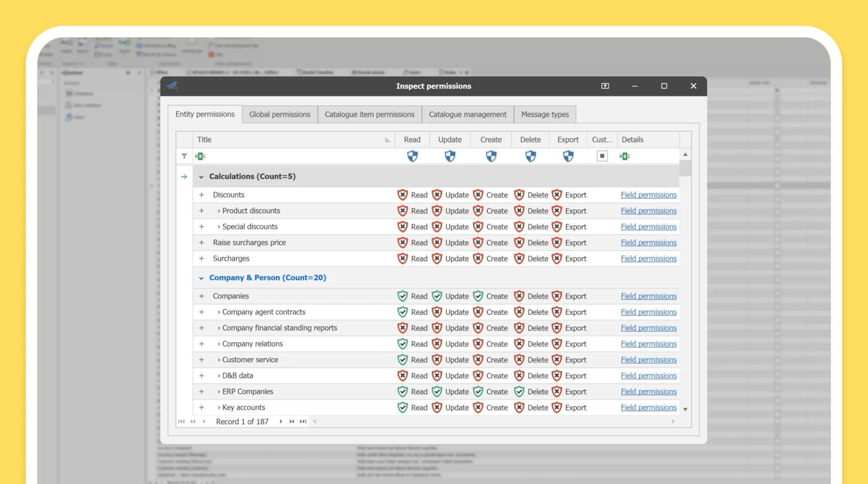
Task: Go to next record in navigator
Action: (281, 422)
